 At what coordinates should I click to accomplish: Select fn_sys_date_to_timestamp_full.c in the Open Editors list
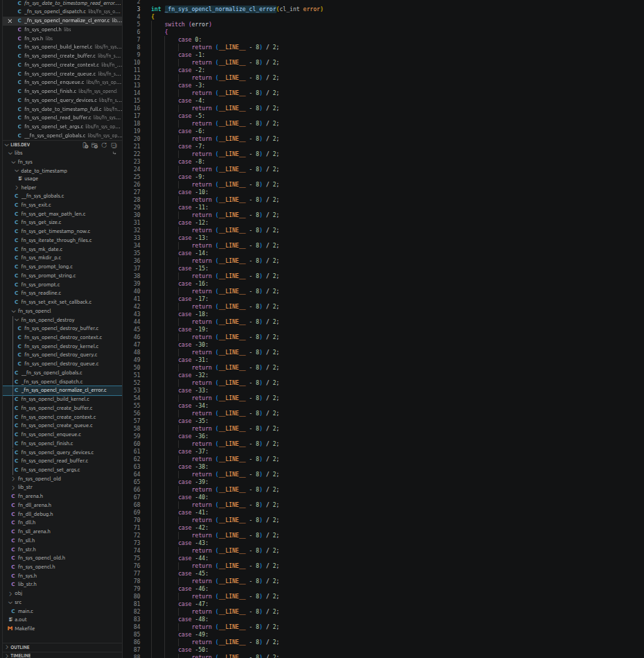pyautogui.click(x=62, y=109)
